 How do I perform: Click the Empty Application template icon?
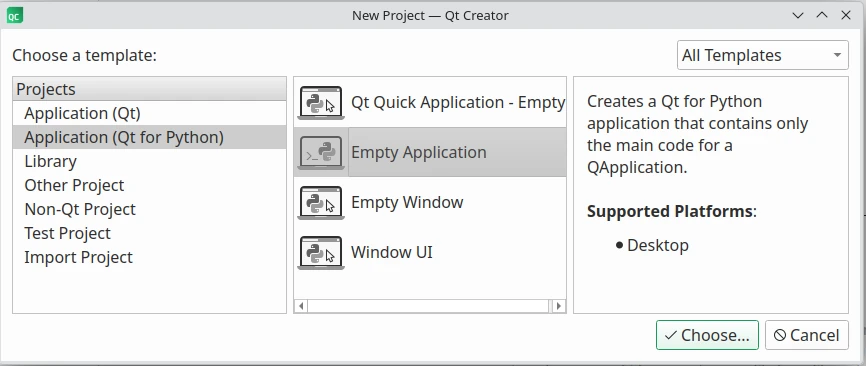tap(321, 152)
